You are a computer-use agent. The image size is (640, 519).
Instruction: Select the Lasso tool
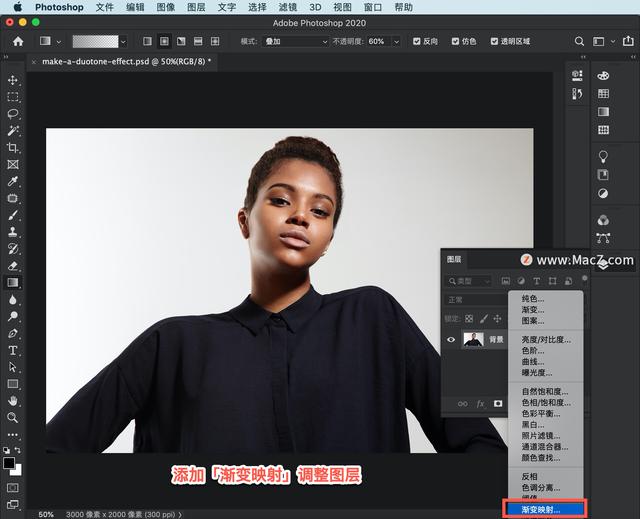[13, 114]
